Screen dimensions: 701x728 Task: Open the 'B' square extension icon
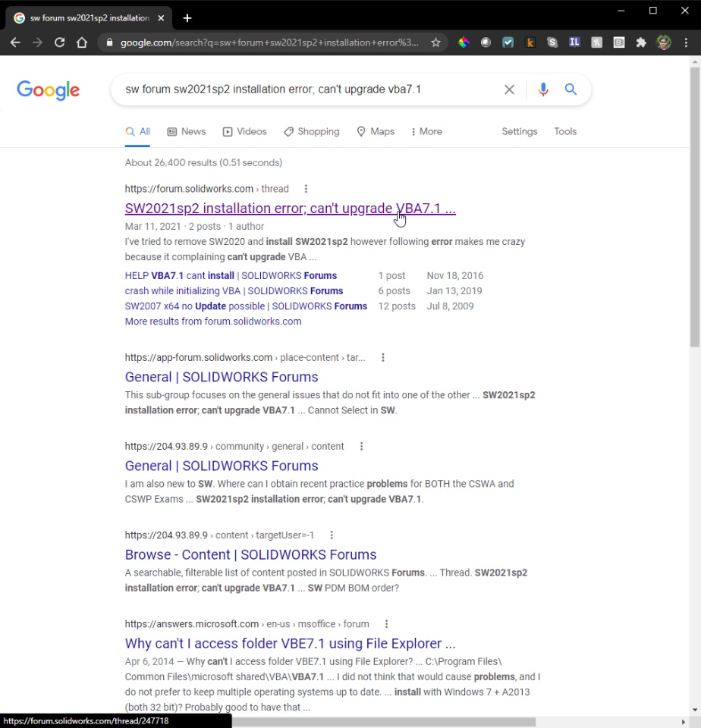coord(619,42)
